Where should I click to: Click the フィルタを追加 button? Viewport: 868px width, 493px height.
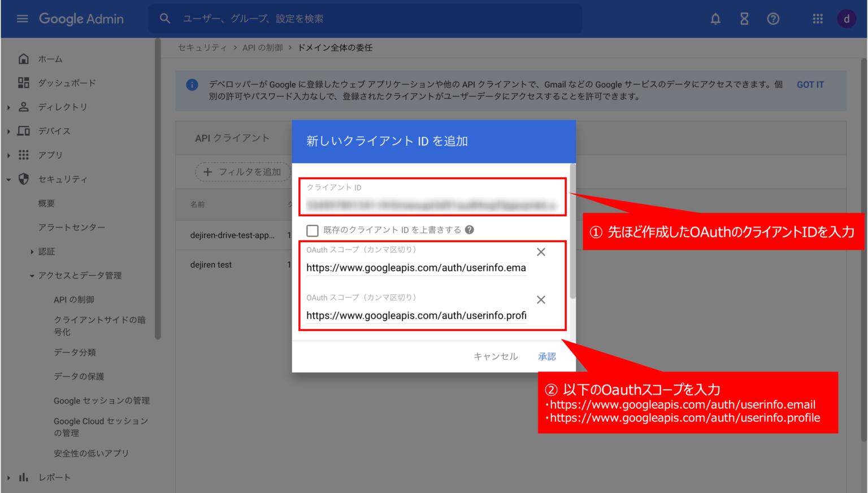242,172
